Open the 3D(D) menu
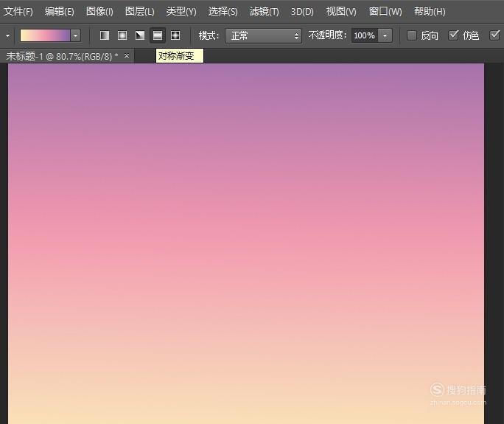This screenshot has width=504, height=424. (x=302, y=12)
